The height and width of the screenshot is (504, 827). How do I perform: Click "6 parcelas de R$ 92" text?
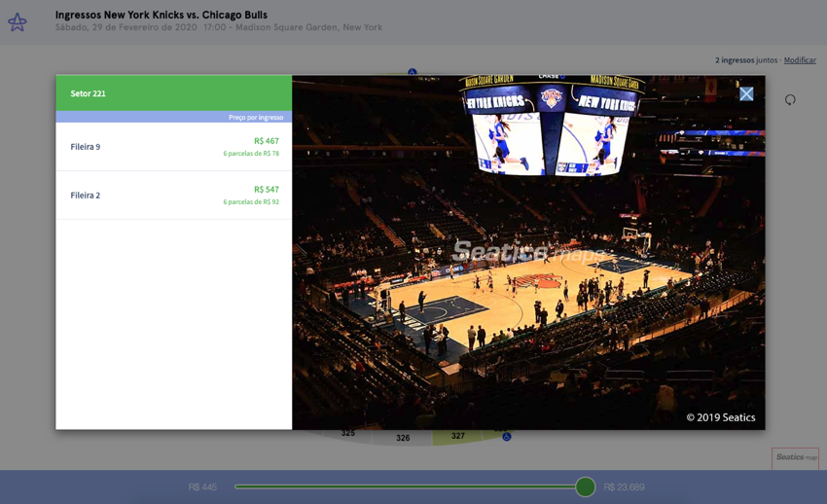[x=251, y=202]
